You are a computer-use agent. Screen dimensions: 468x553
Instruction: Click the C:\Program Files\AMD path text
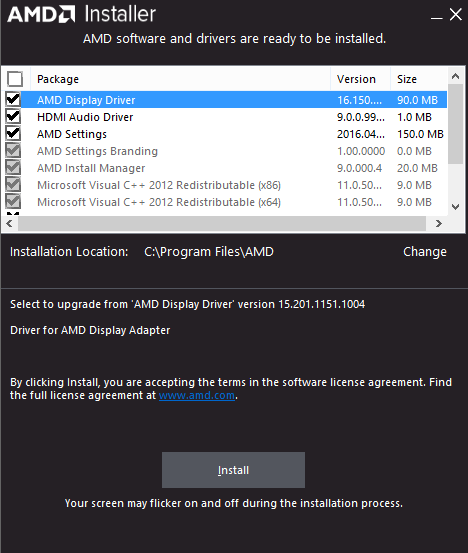coord(209,252)
